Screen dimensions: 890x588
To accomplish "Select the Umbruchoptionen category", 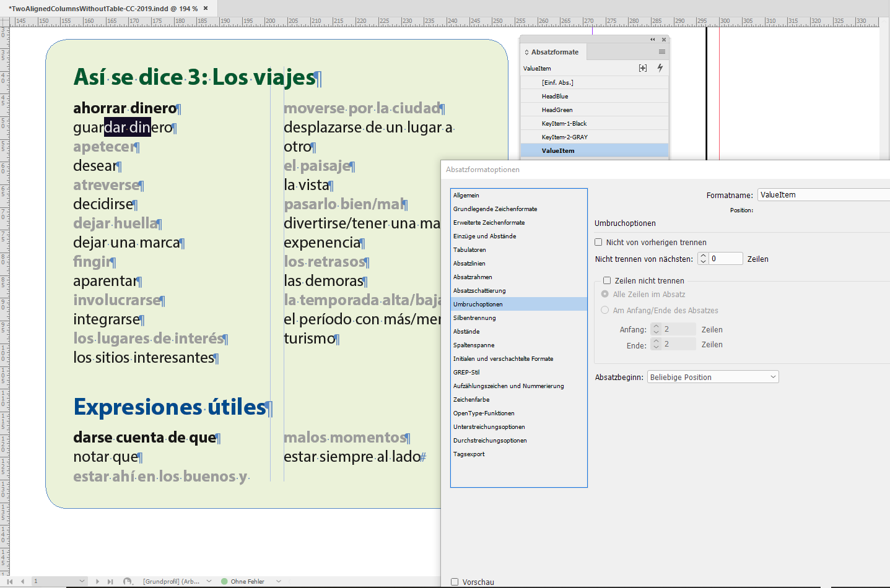I will [519, 304].
